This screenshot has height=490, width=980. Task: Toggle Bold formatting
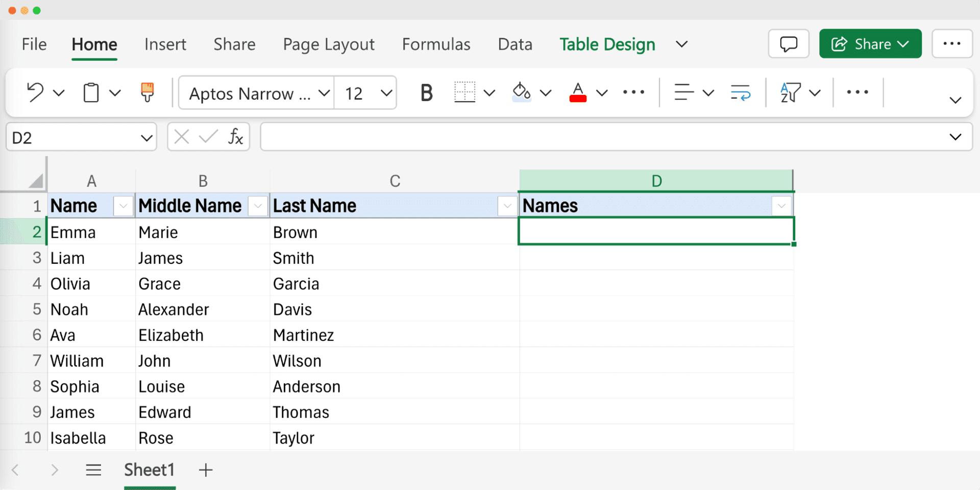point(426,93)
